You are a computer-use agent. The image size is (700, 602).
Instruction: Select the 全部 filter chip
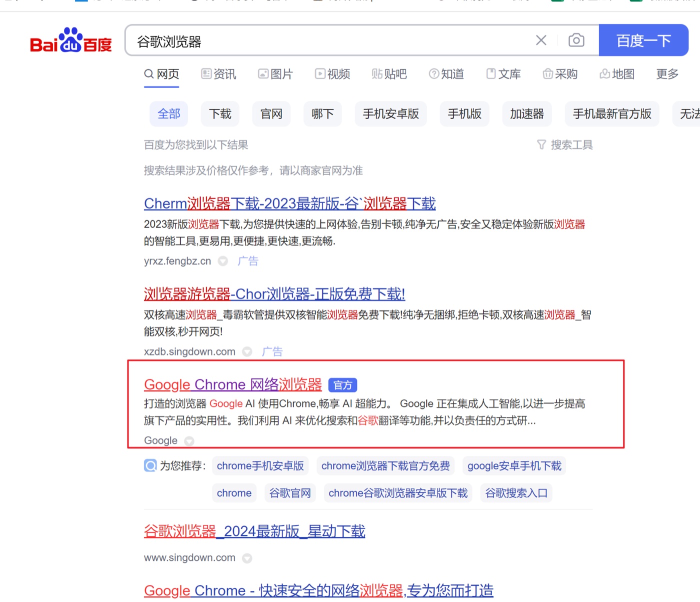click(x=169, y=114)
